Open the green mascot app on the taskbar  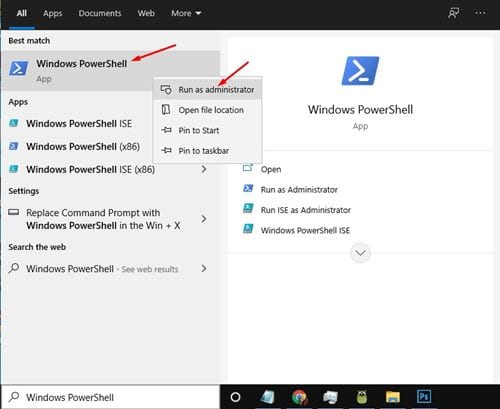(362, 397)
